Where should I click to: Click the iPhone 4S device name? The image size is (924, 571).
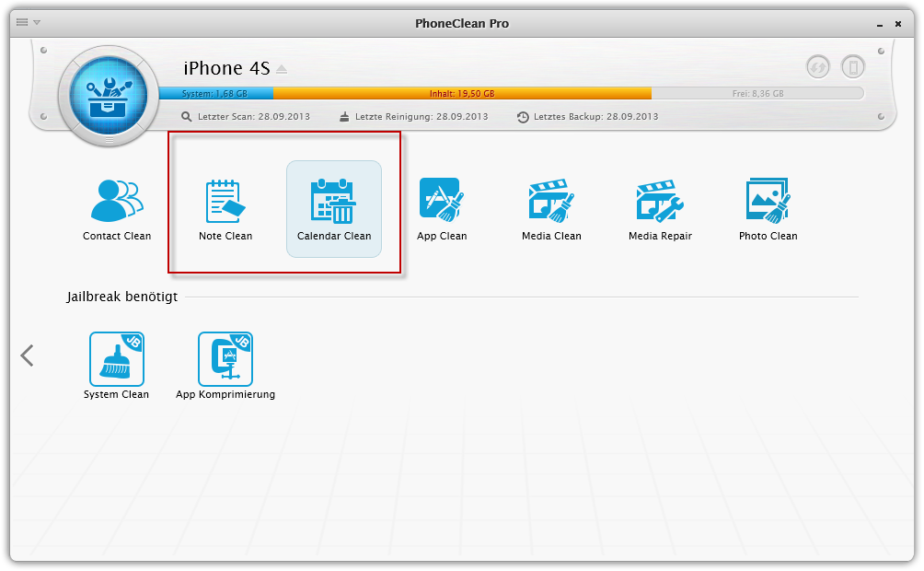tap(227, 68)
